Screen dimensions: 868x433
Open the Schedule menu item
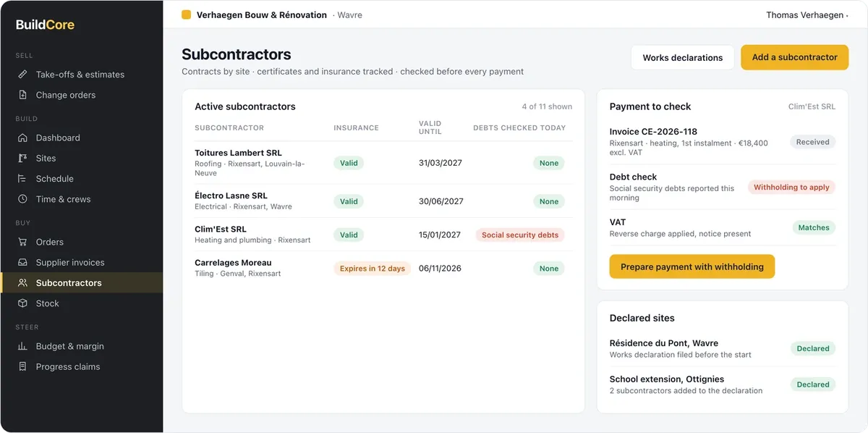tap(81, 178)
